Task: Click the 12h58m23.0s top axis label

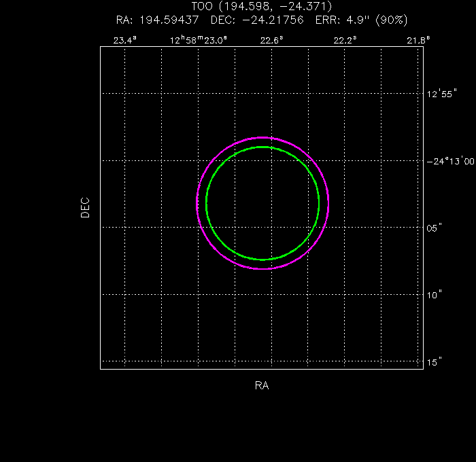Action: point(198,41)
